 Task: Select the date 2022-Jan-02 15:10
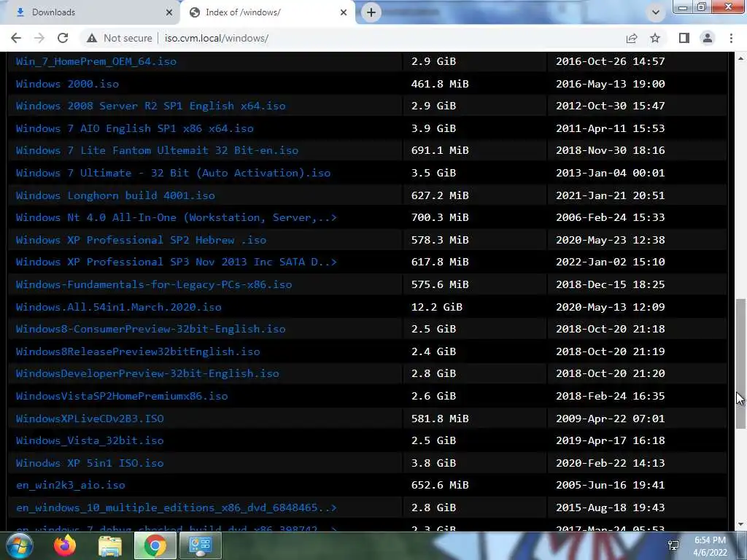coord(611,262)
